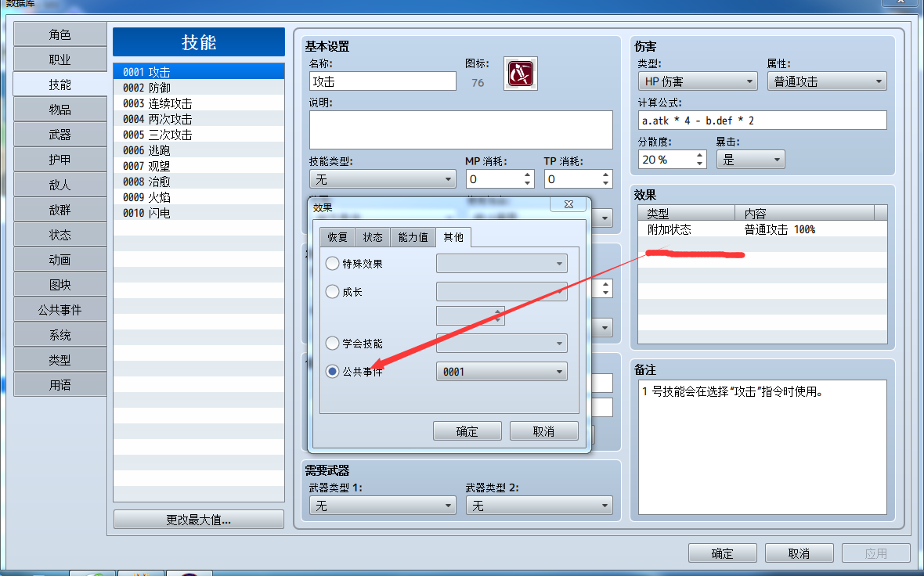Open the 学会技能 dropdown list
924x576 pixels.
(x=501, y=343)
